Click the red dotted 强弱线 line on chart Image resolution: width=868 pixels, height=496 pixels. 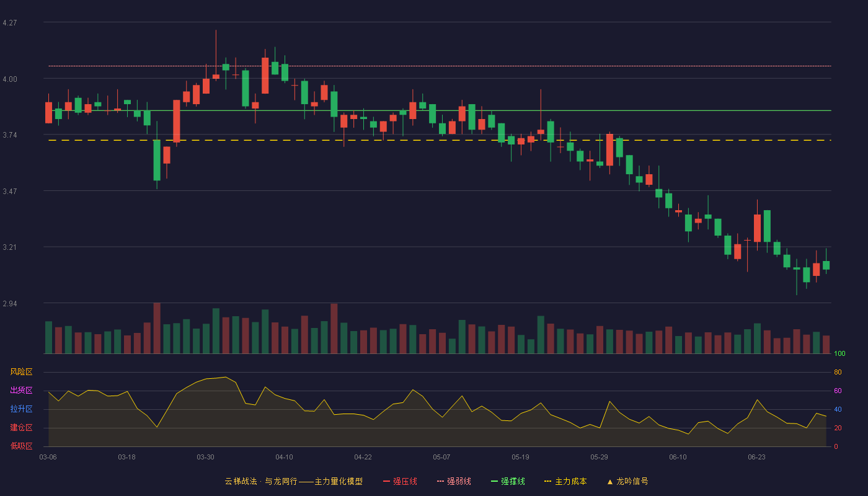tap(440, 66)
